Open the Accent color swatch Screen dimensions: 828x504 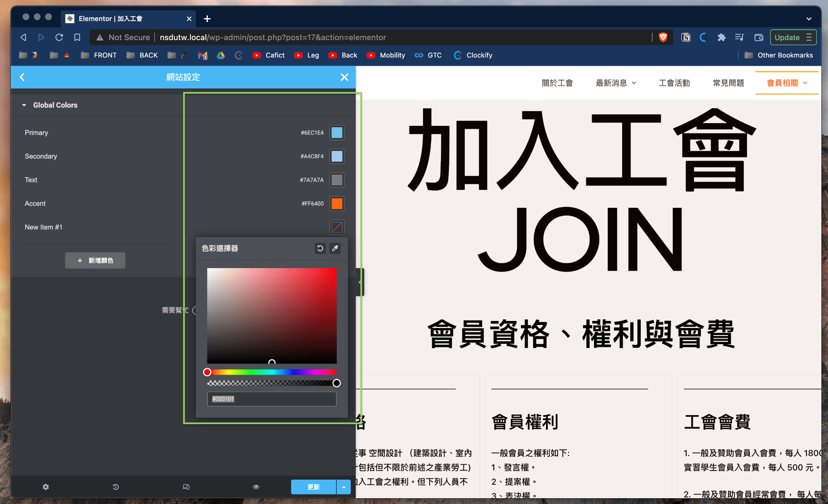337,203
